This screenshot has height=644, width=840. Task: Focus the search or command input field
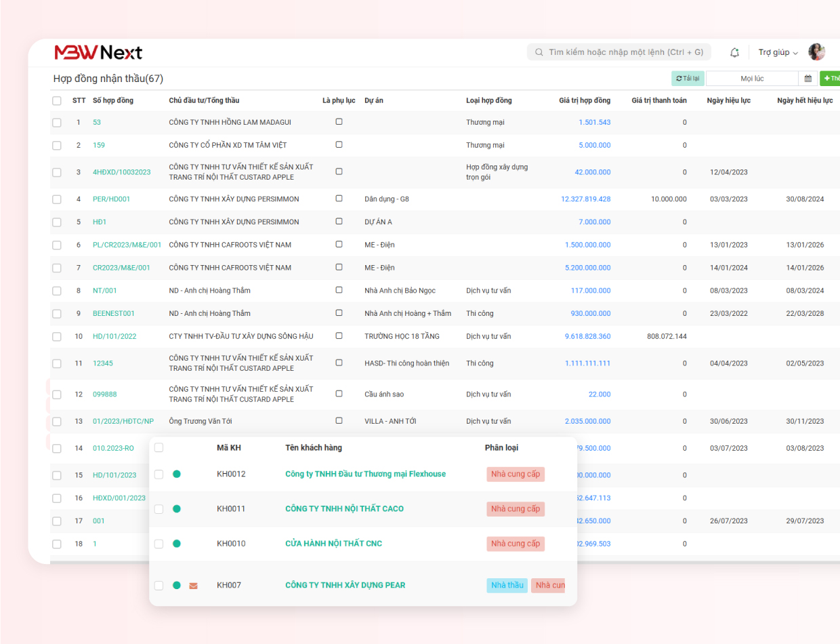[619, 52]
